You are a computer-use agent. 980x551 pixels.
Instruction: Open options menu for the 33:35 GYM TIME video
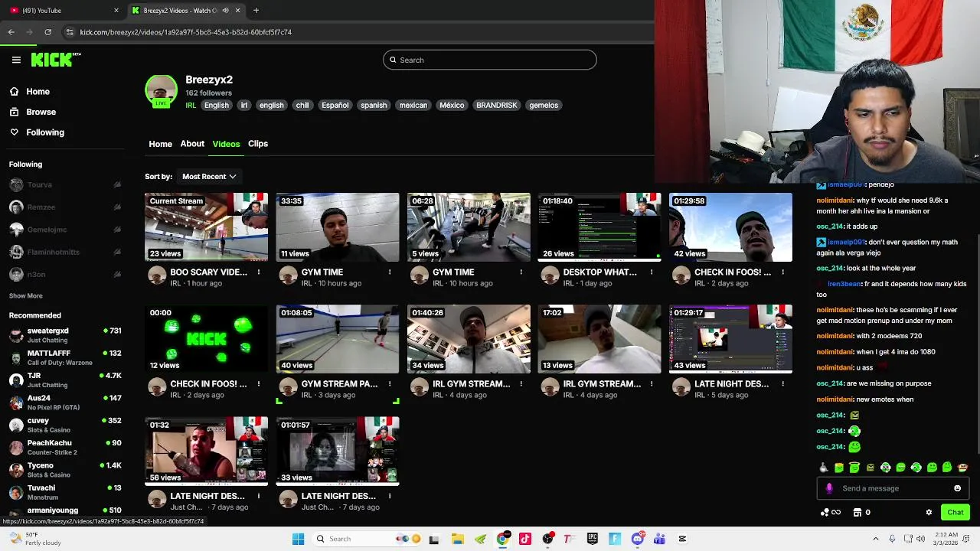[x=390, y=272]
